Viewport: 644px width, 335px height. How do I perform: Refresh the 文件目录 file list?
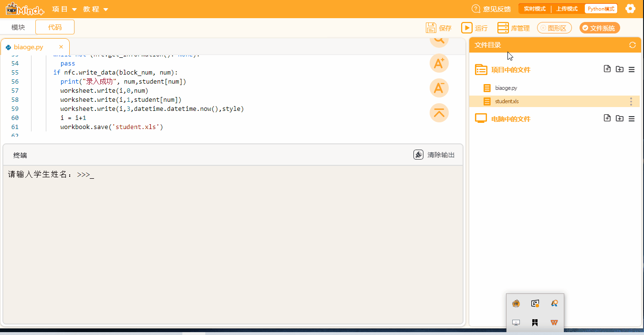coord(633,45)
